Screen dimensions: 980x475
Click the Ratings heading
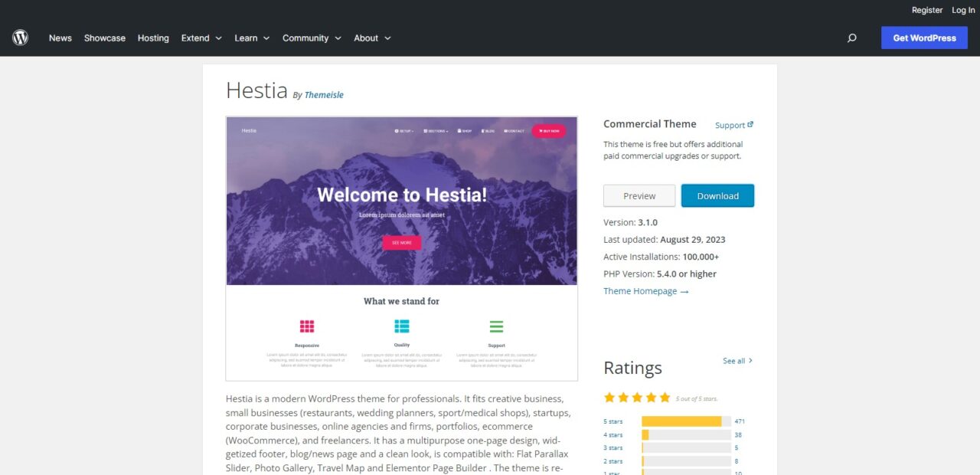pyautogui.click(x=632, y=368)
